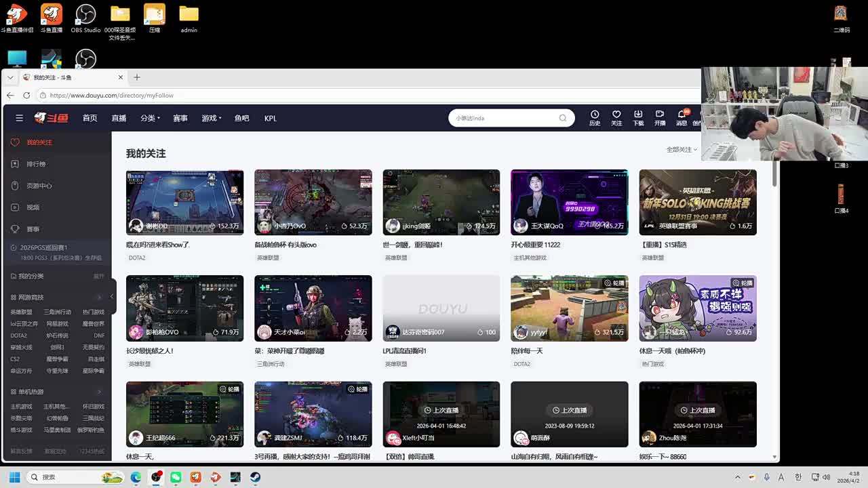This screenshot has height=488, width=868.
Task: Open the 关注 heart icon in header
Action: click(x=616, y=115)
